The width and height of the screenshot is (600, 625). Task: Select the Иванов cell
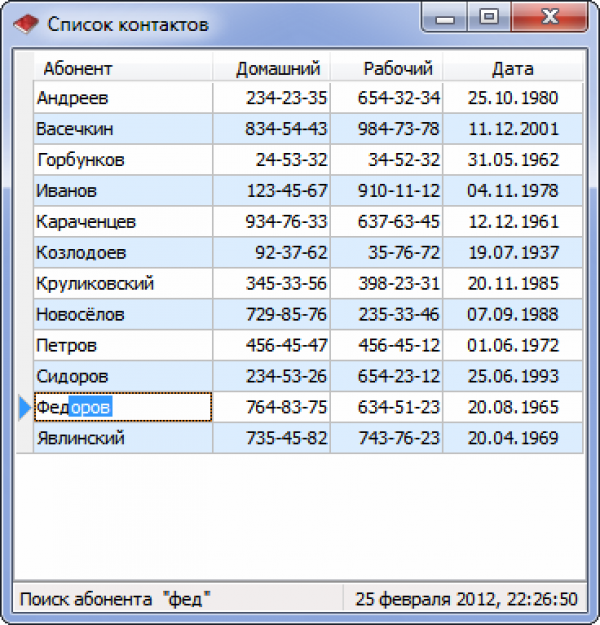tap(123, 191)
